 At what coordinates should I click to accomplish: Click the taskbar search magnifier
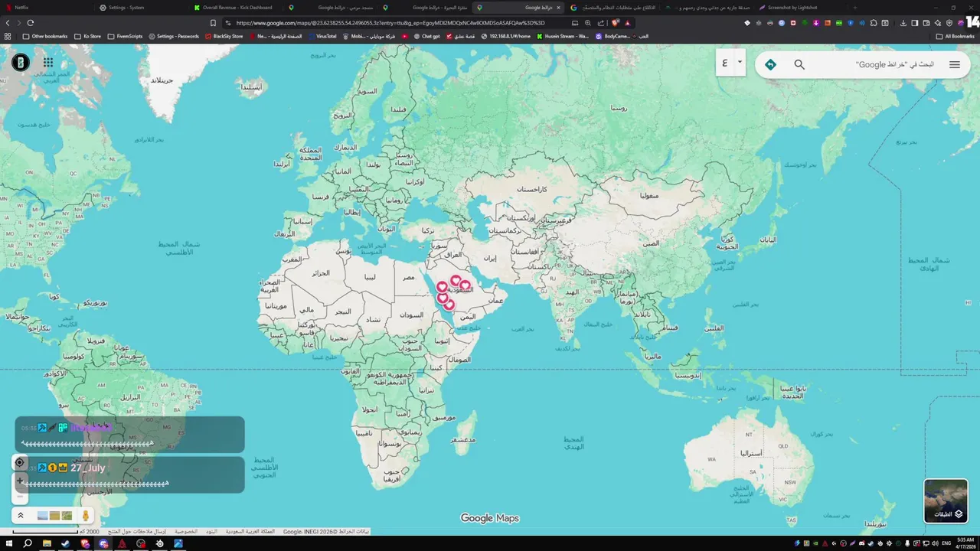point(28,543)
